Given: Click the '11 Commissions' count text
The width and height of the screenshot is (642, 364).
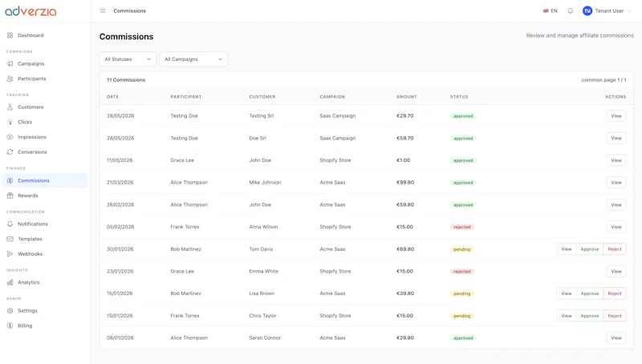Looking at the screenshot, I should click(126, 80).
